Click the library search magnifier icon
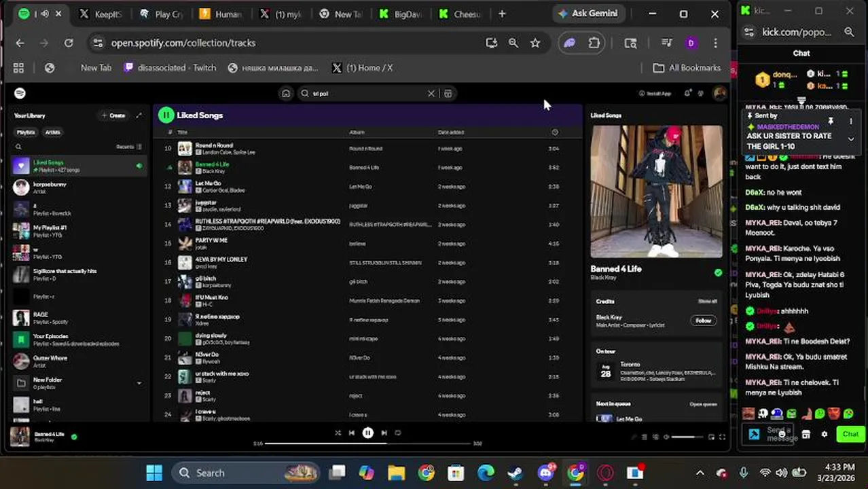Screen dimensions: 868x489 [18, 147]
